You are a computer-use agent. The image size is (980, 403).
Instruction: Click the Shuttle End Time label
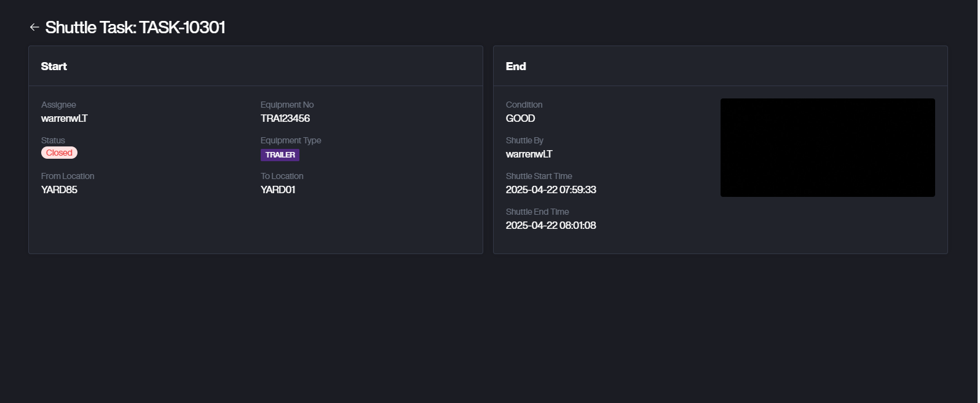click(x=537, y=212)
